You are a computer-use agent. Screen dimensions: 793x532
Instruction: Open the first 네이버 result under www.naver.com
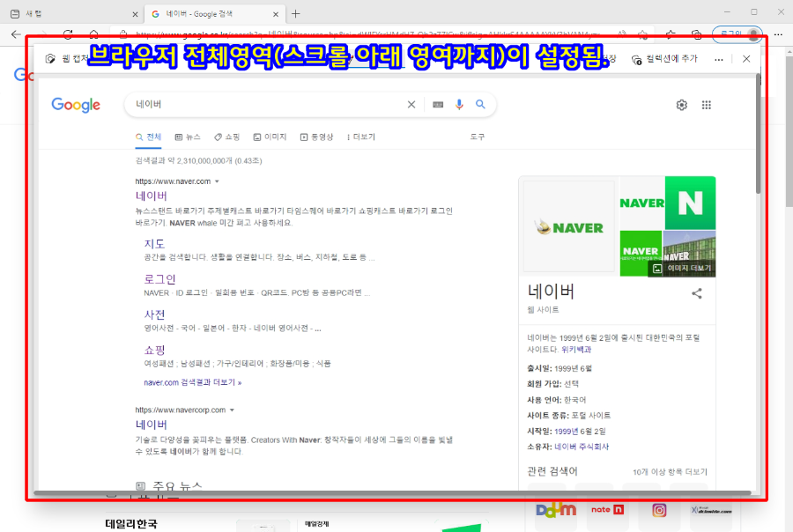[x=152, y=196]
